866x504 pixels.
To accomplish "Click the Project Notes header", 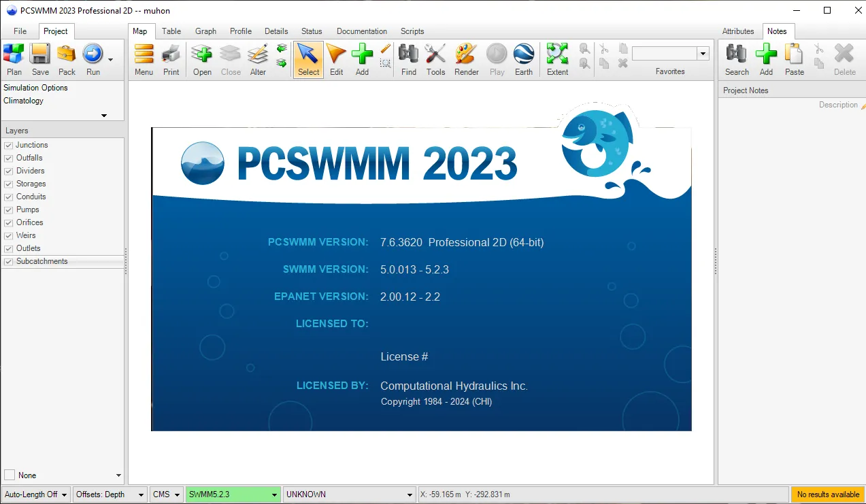I will [x=792, y=90].
